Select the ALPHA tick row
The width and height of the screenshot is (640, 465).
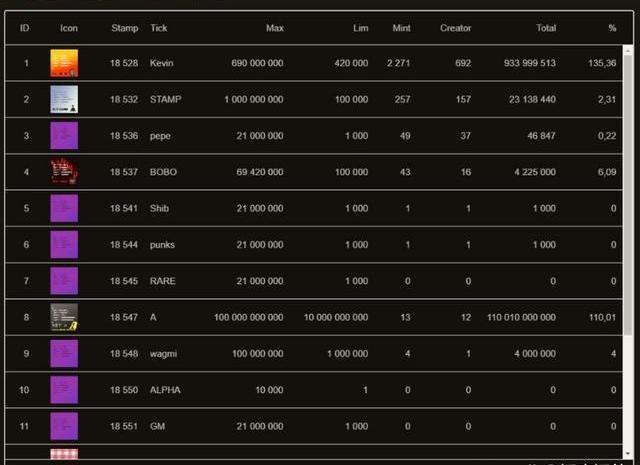click(165, 389)
